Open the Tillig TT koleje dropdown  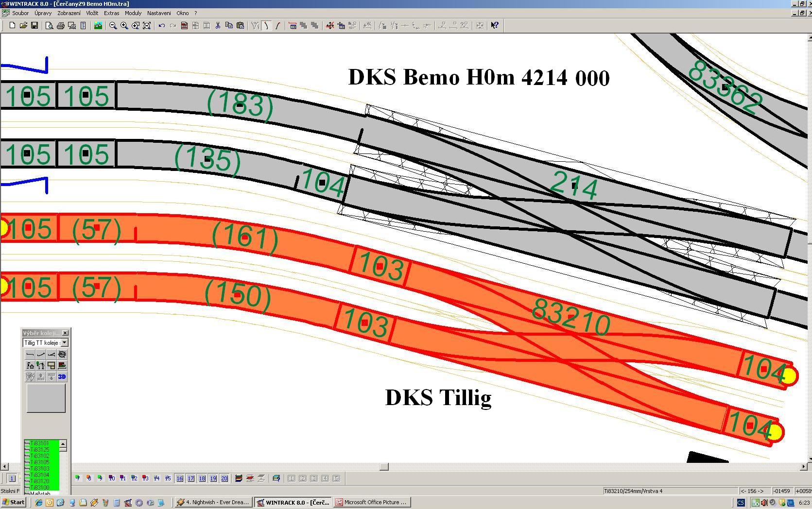(65, 343)
